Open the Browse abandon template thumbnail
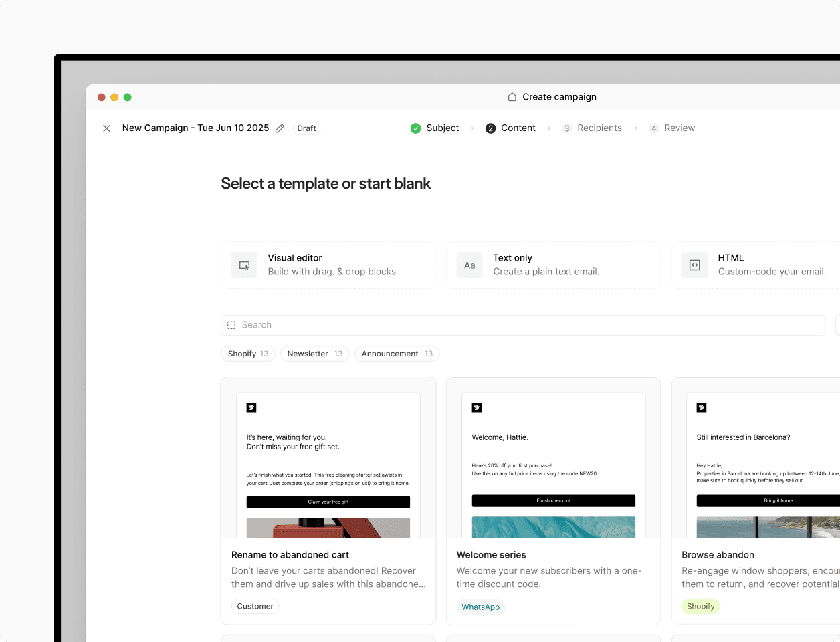This screenshot has width=840, height=642. 756,458
